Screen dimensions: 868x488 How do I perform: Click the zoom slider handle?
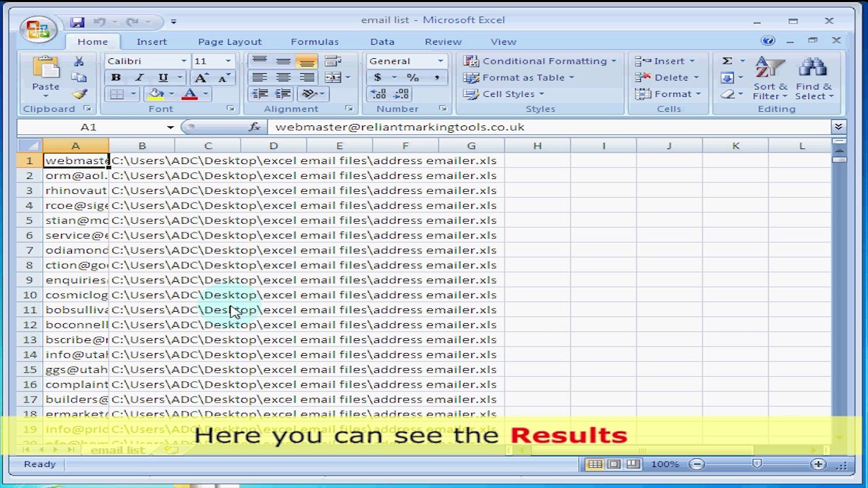point(757,464)
